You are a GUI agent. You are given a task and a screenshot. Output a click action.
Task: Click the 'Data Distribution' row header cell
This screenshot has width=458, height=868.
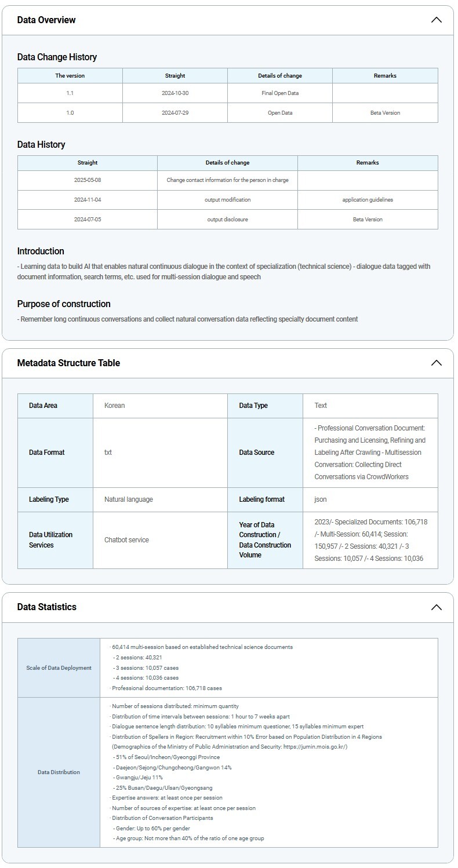(x=59, y=772)
